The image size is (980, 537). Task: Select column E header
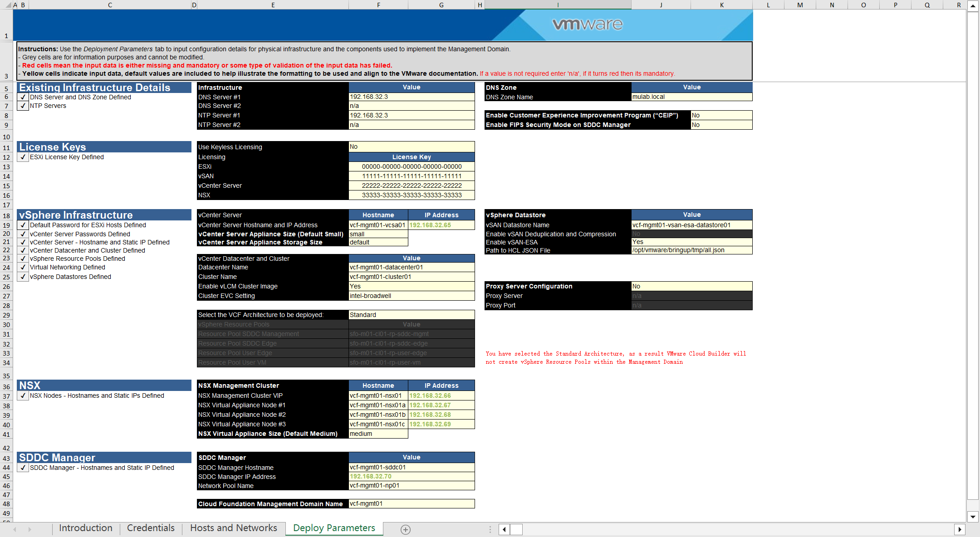[273, 5]
